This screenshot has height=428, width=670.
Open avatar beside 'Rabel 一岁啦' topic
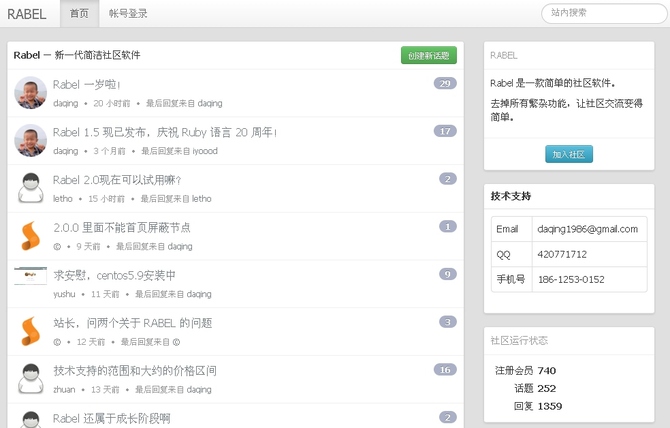tap(30, 93)
